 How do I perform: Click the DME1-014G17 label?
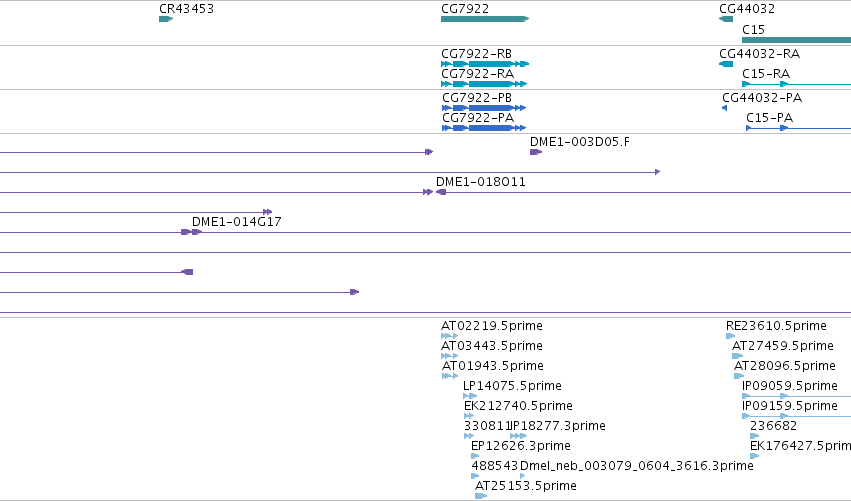point(237,221)
